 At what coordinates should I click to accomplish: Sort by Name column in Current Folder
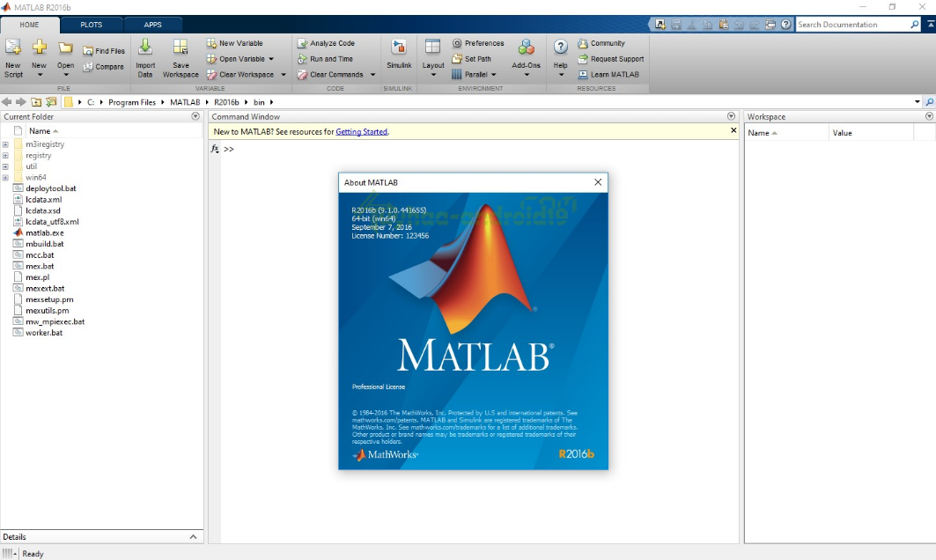click(x=43, y=130)
